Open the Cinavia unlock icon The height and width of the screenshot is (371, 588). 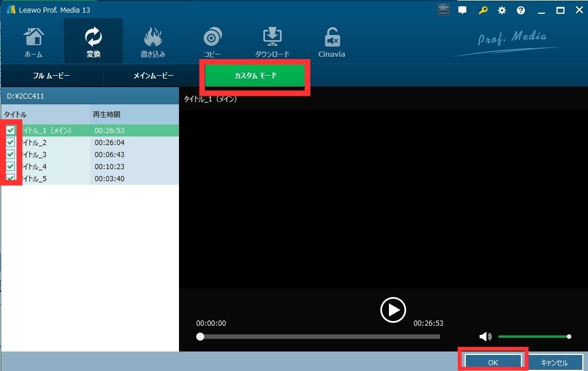click(332, 38)
